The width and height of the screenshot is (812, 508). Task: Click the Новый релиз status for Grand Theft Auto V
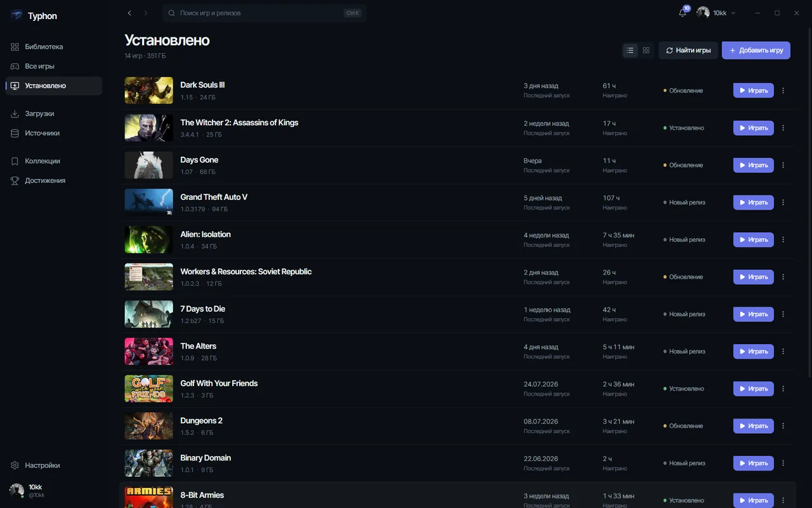tap(684, 203)
